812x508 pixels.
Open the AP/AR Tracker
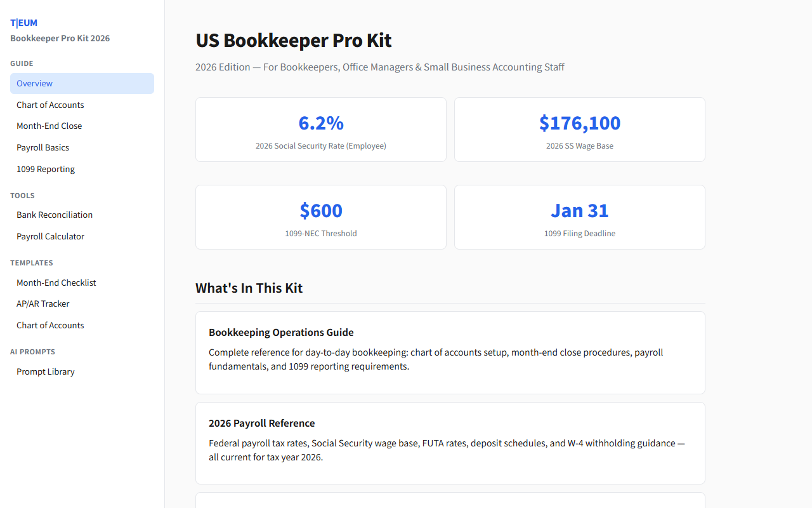(43, 304)
